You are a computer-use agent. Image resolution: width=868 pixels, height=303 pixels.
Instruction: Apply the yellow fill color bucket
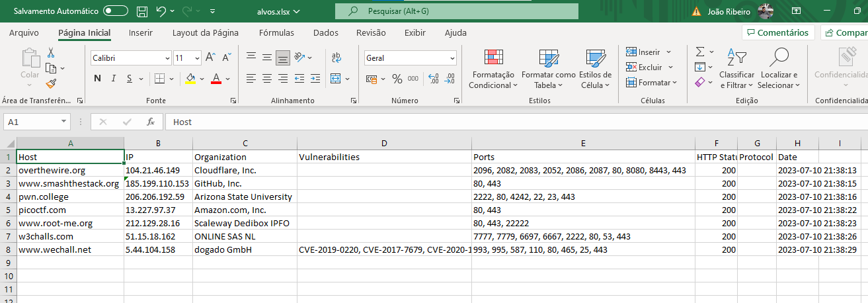pyautogui.click(x=190, y=79)
